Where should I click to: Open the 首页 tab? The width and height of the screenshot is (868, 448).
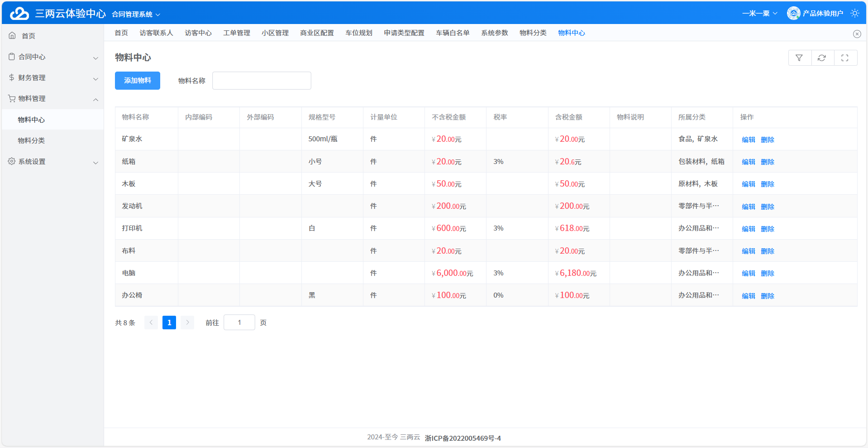(x=121, y=33)
